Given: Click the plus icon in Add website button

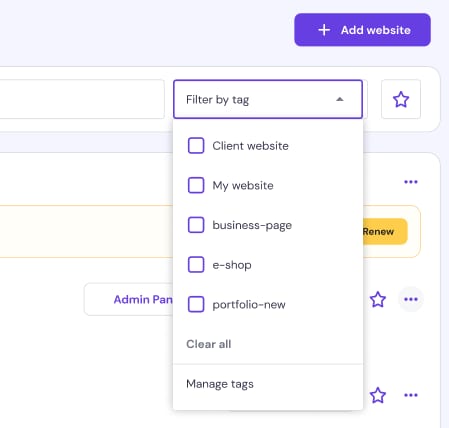Looking at the screenshot, I should pos(324,30).
